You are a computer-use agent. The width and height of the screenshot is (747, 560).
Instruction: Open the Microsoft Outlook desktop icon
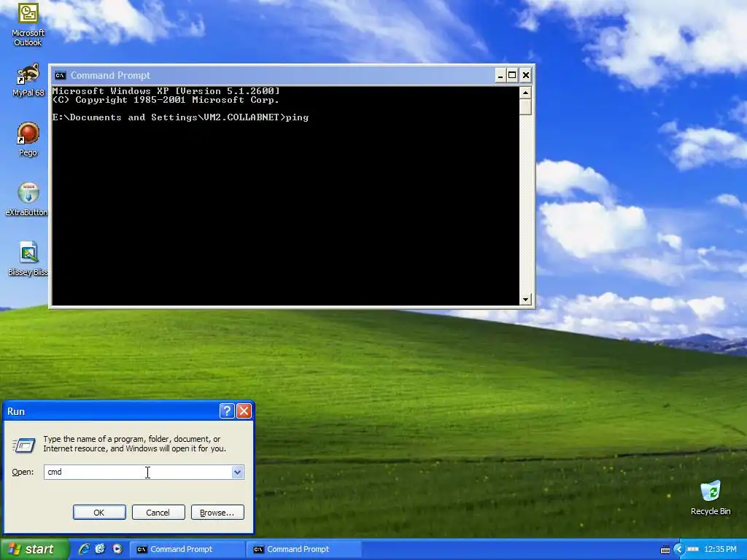(28, 24)
